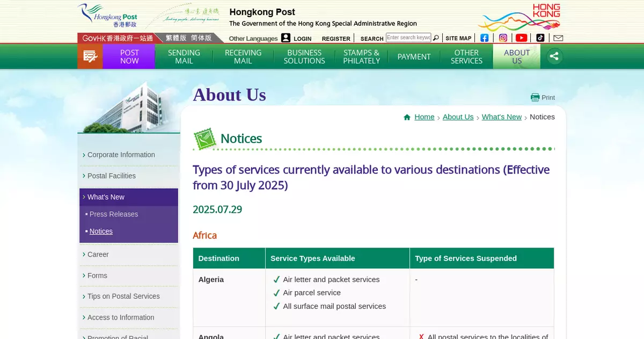Click the magnifier search submit icon
This screenshot has width=644, height=339.
(x=436, y=38)
